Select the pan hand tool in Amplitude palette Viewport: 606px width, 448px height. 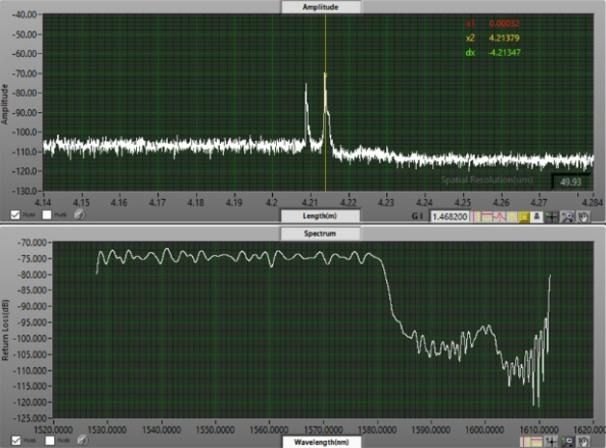pyautogui.click(x=583, y=215)
